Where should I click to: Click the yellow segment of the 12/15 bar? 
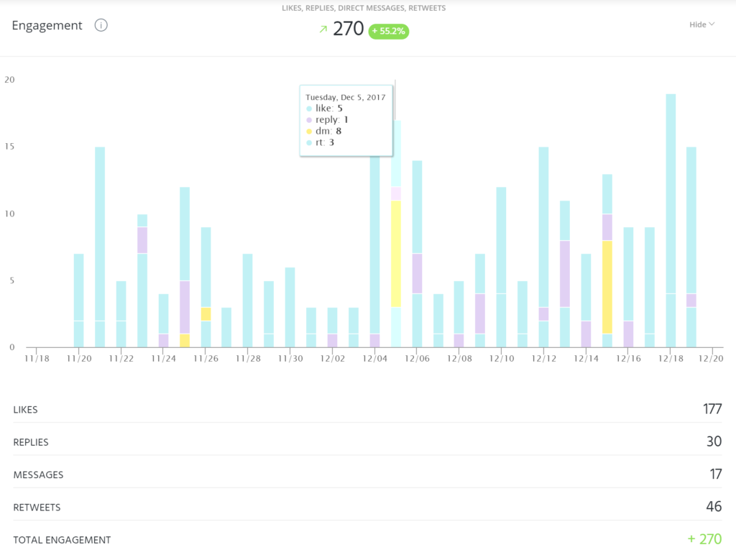tap(607, 288)
